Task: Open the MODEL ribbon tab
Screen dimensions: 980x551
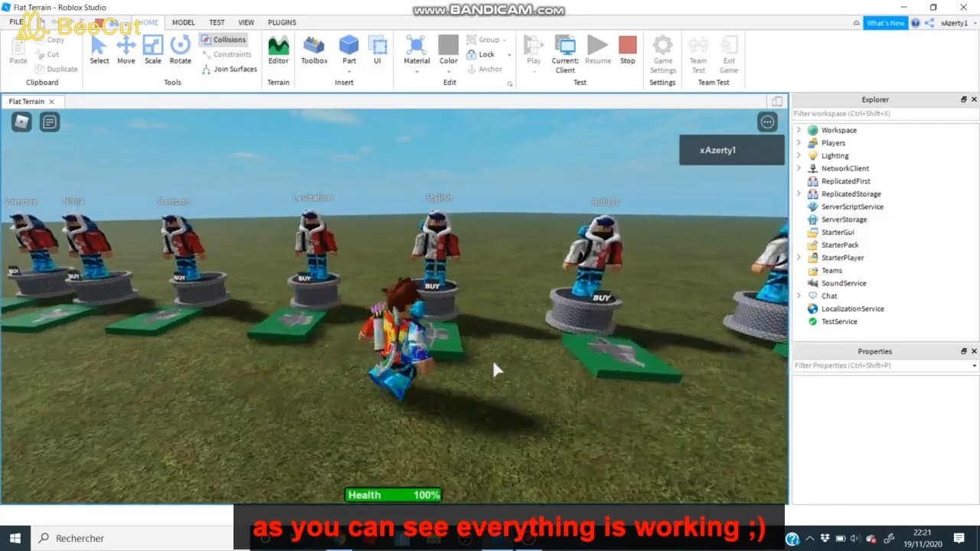Action: tap(183, 23)
